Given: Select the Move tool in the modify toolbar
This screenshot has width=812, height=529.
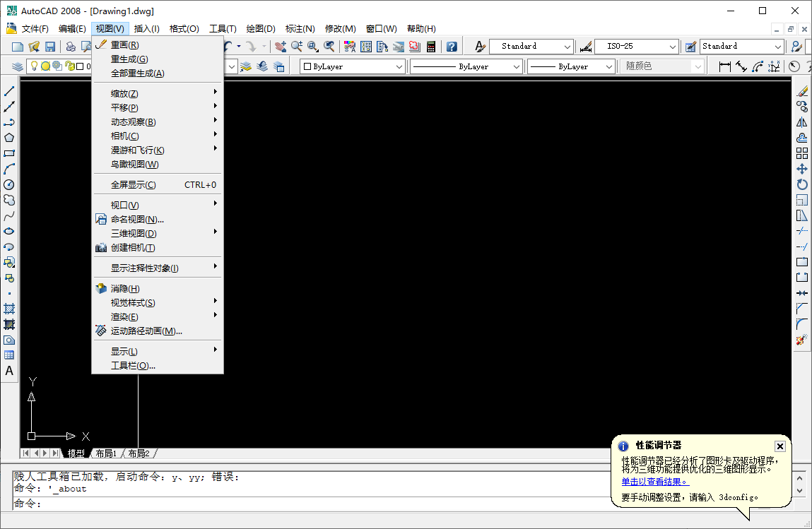Looking at the screenshot, I should pos(803,169).
